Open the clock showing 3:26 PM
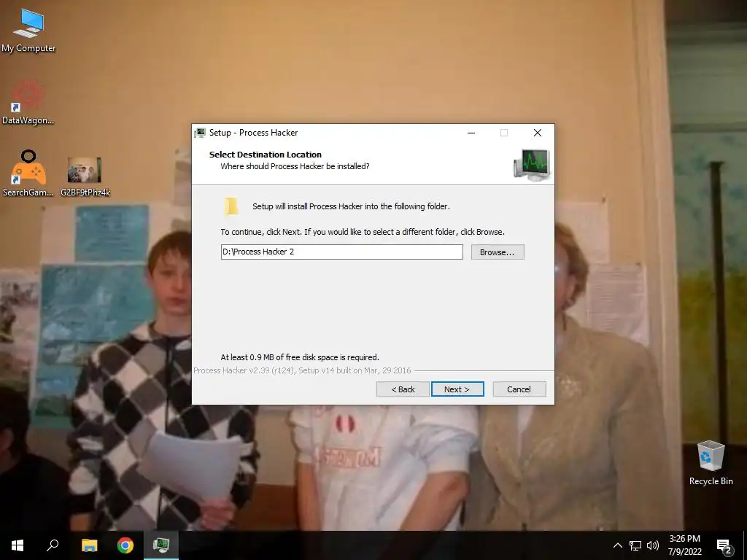 (684, 545)
